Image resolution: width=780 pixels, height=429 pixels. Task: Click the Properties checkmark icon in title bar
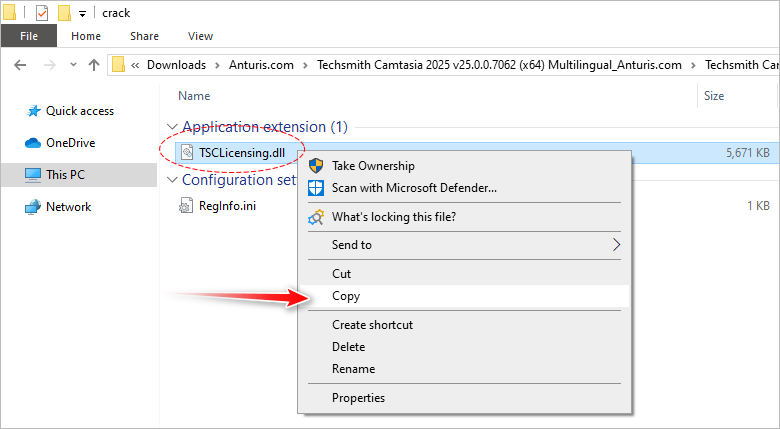(x=42, y=13)
